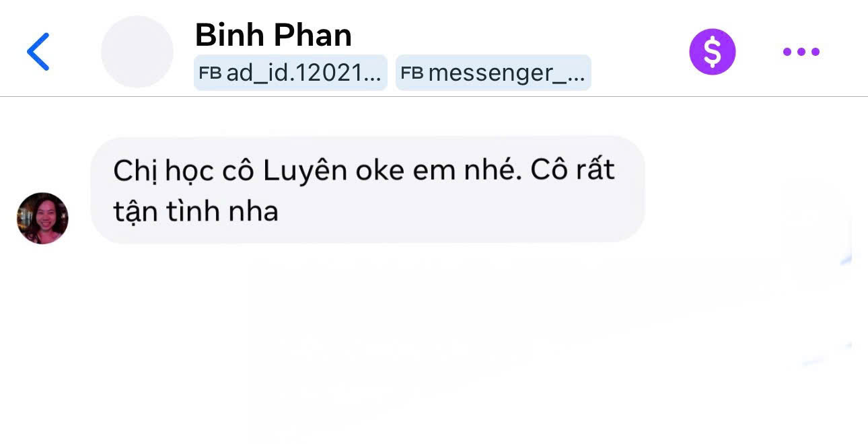The width and height of the screenshot is (868, 444).
Task: Show conversation options with purple ellipsis
Action: 801,52
